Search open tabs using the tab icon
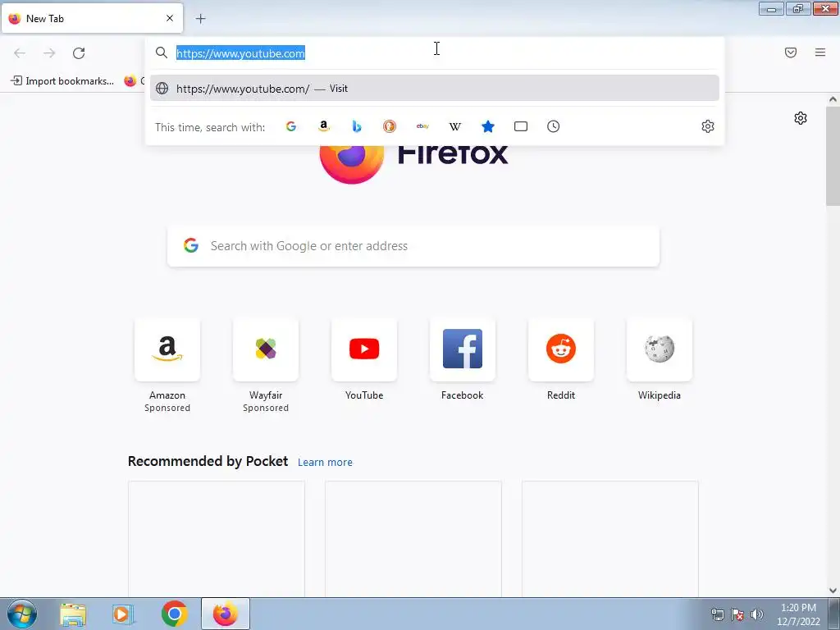840x630 pixels. [521, 126]
